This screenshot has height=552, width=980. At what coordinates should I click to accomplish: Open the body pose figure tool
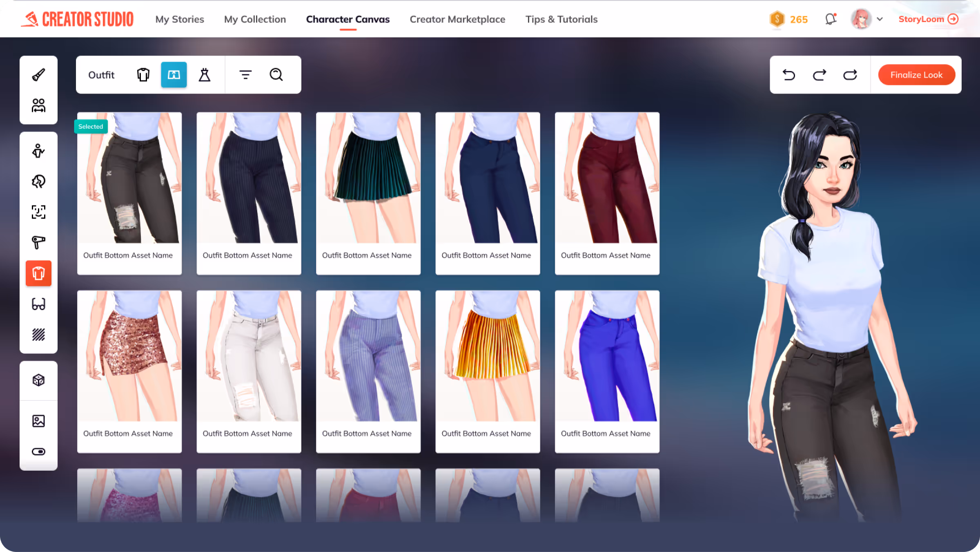tap(38, 151)
